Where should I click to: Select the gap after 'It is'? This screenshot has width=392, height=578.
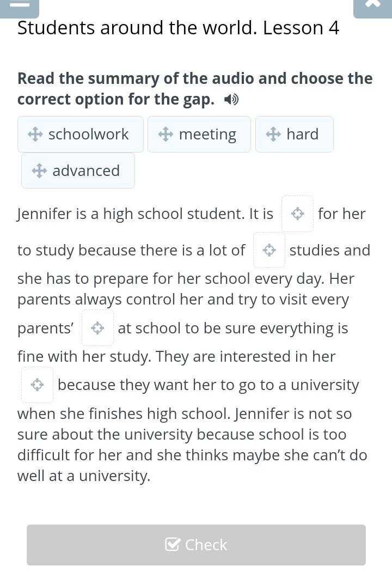click(x=298, y=214)
